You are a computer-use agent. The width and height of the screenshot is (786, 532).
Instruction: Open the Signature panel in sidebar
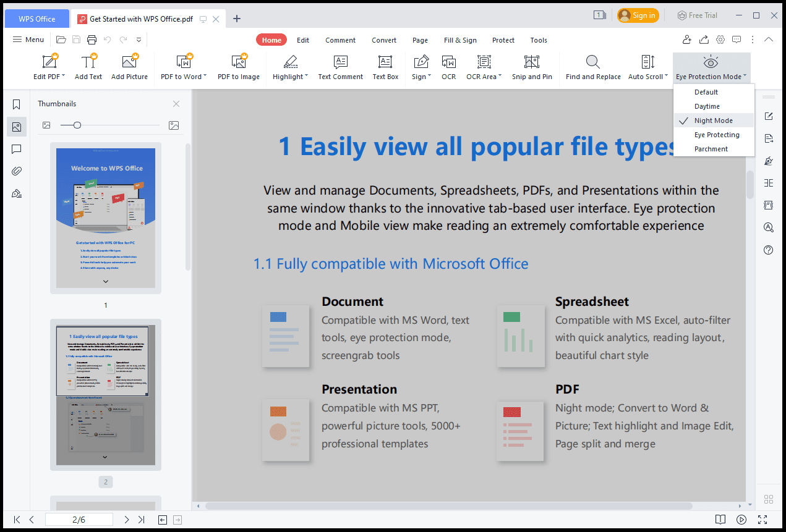17,193
